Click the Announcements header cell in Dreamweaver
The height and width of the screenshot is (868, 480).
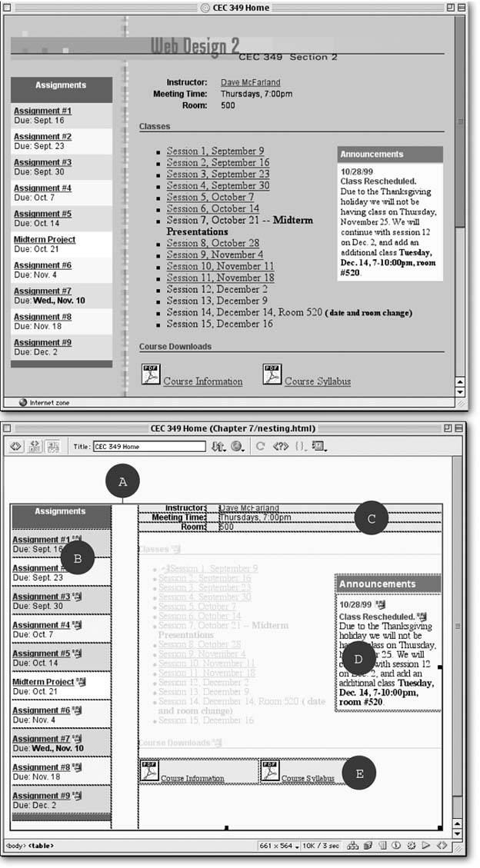click(388, 584)
